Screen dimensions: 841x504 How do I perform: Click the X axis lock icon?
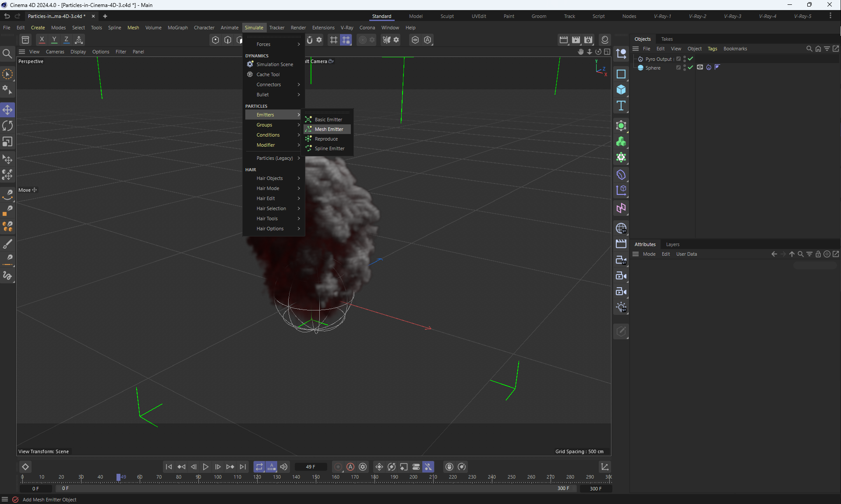(42, 39)
